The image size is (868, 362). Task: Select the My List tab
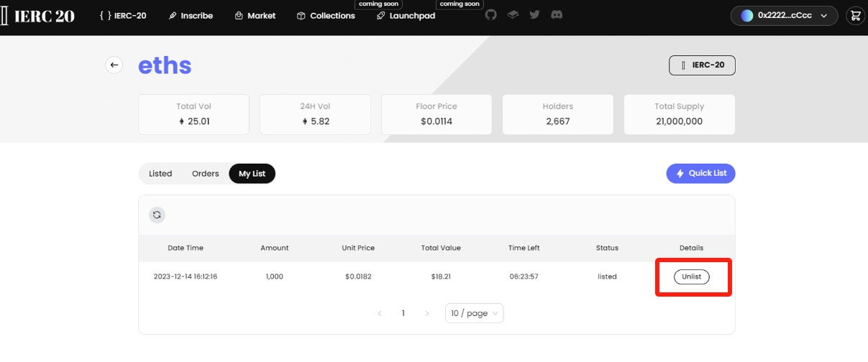(252, 174)
